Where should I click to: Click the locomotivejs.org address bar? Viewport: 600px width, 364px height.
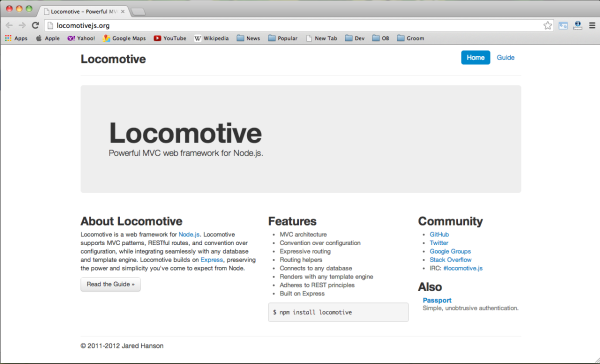pos(298,25)
